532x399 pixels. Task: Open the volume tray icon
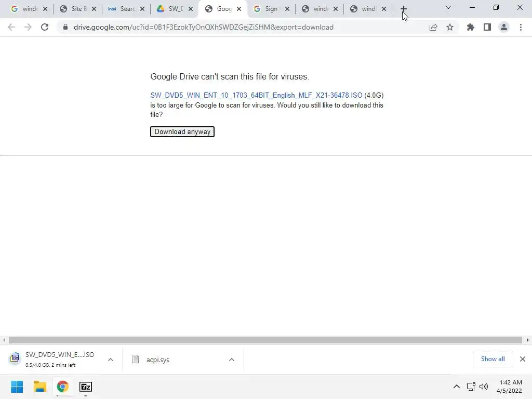tap(484, 387)
